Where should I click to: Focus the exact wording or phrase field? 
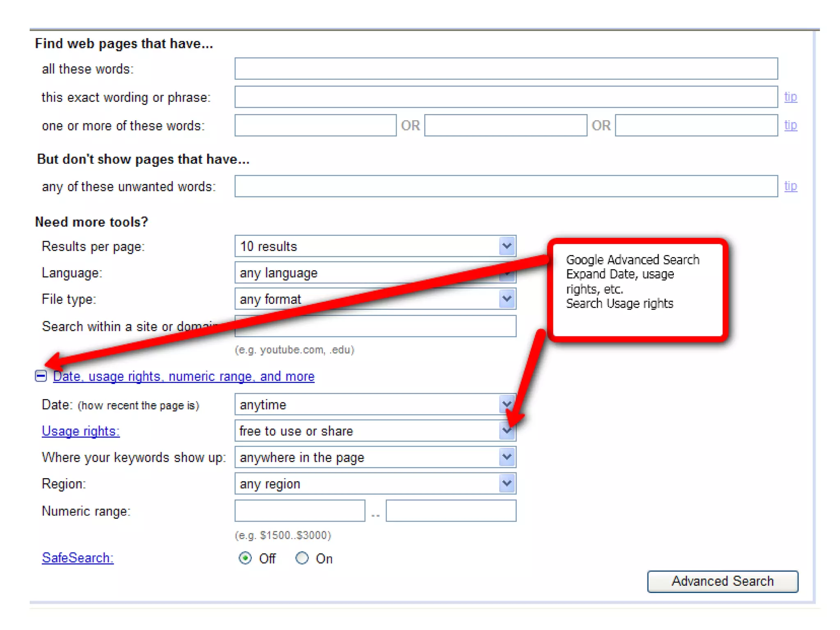point(506,97)
